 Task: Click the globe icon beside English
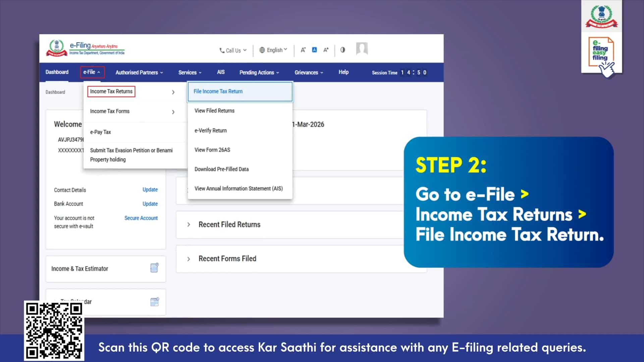[262, 50]
